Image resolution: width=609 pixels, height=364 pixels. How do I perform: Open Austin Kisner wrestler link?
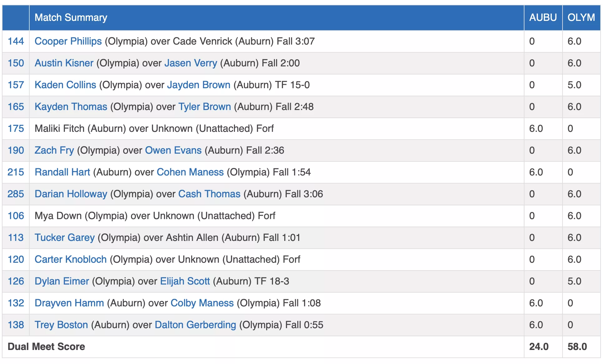pyautogui.click(x=64, y=63)
